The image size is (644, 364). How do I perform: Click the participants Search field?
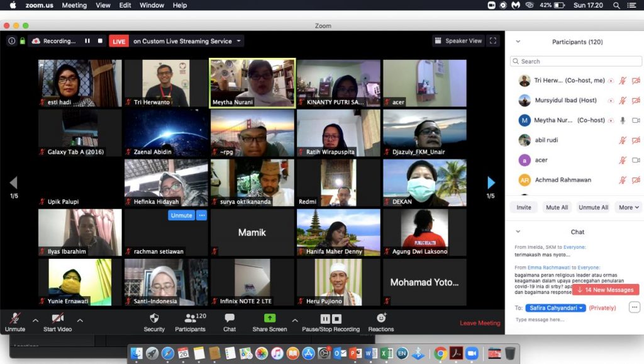click(576, 61)
